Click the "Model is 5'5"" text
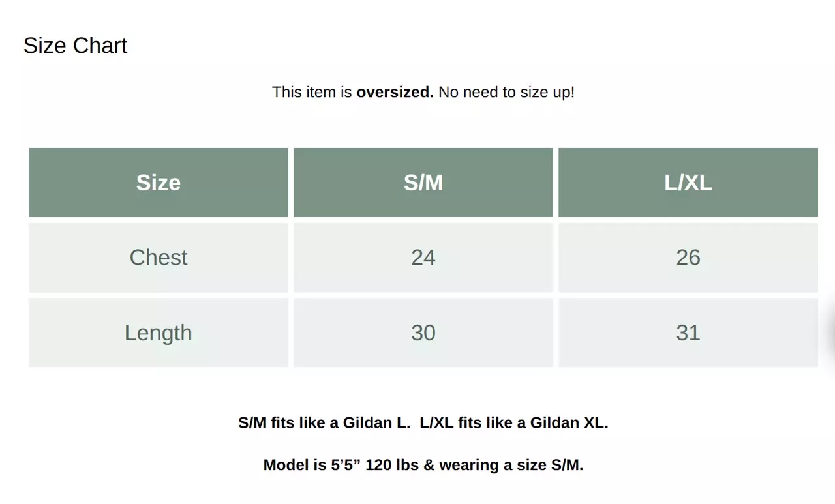Screen dimensions: 835x504 point(312,465)
